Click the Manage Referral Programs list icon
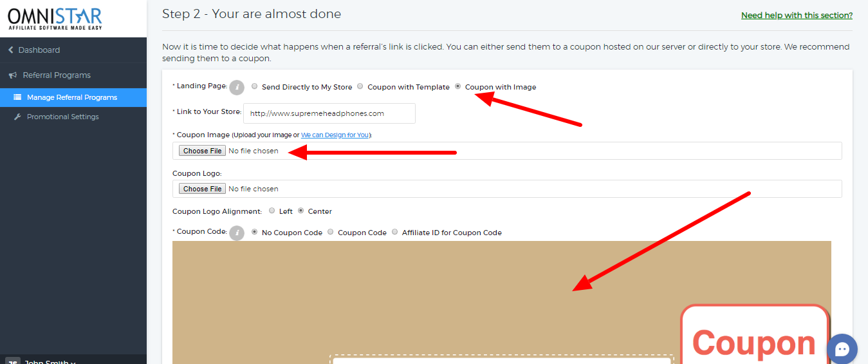The width and height of the screenshot is (868, 364). point(18,97)
